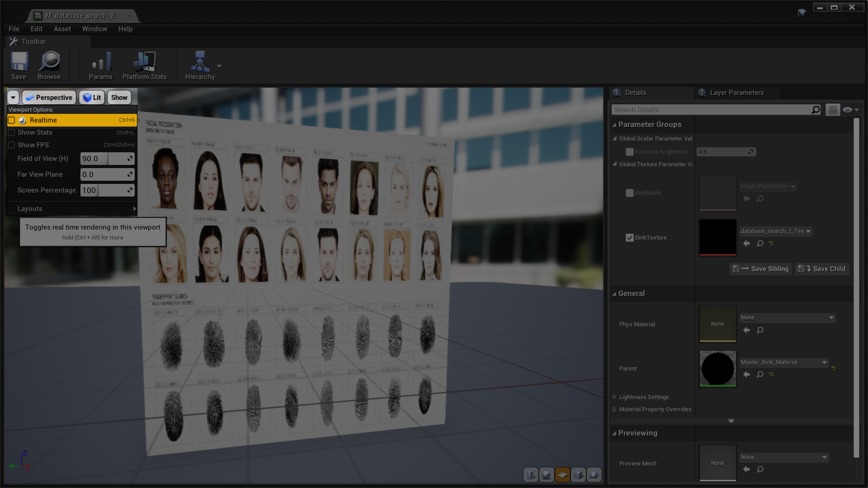
Task: Use teapot mesh for preview
Action: pos(594,475)
